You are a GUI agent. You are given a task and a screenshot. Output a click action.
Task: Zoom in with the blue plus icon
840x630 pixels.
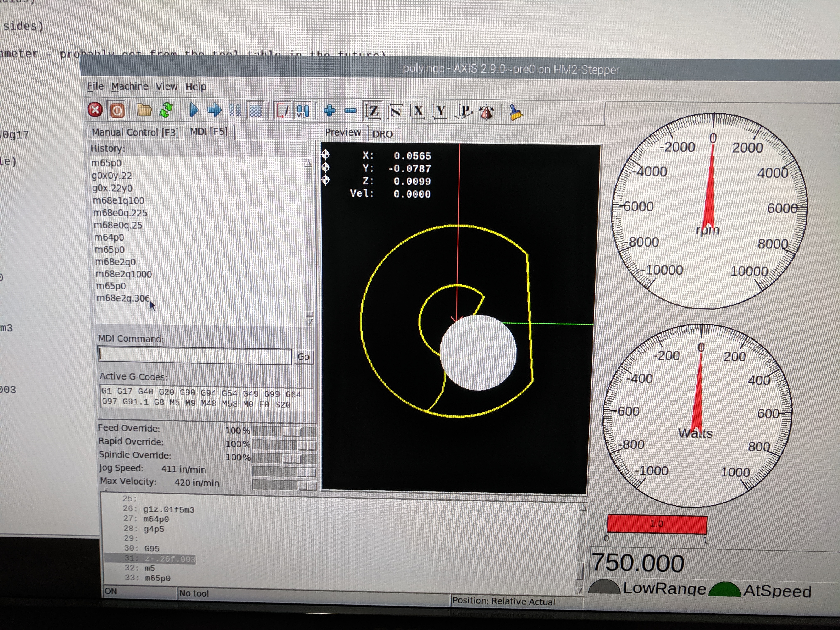[x=329, y=111]
